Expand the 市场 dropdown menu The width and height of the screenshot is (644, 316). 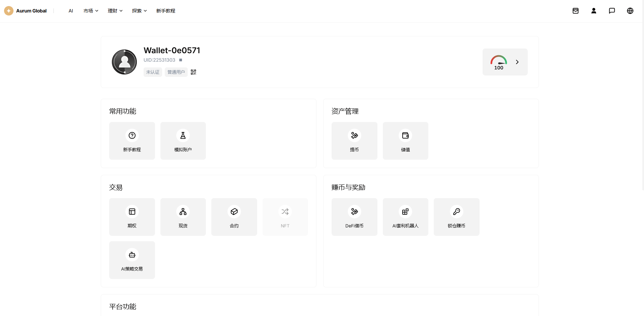point(91,11)
